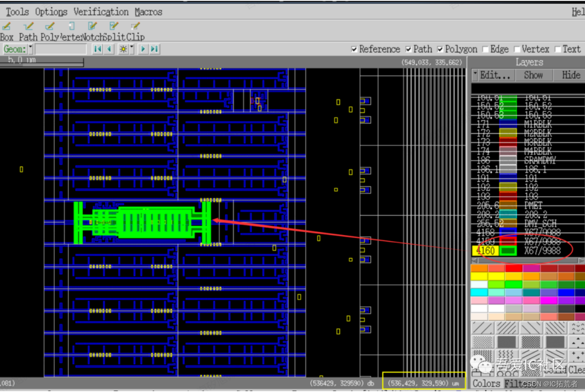The height and width of the screenshot is (392, 585).
Task: Enable the Vertex checkbox
Action: (517, 49)
